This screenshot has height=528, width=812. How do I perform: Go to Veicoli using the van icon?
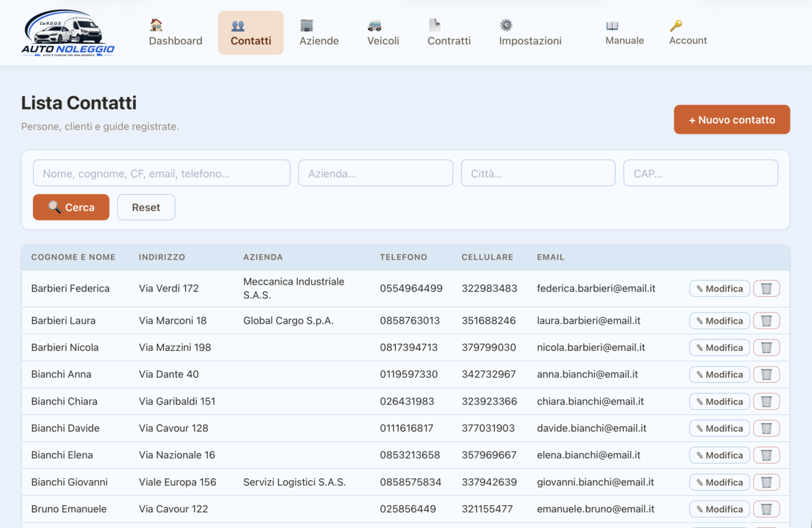point(374,25)
